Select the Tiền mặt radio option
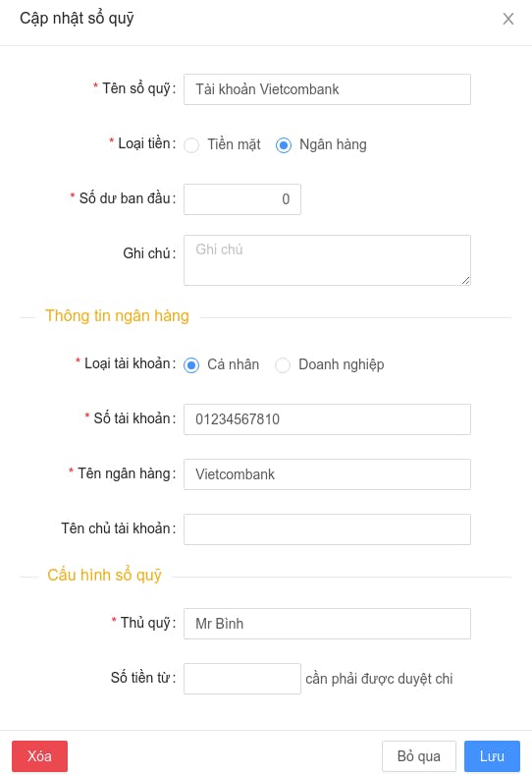The height and width of the screenshot is (775, 532). tap(191, 144)
